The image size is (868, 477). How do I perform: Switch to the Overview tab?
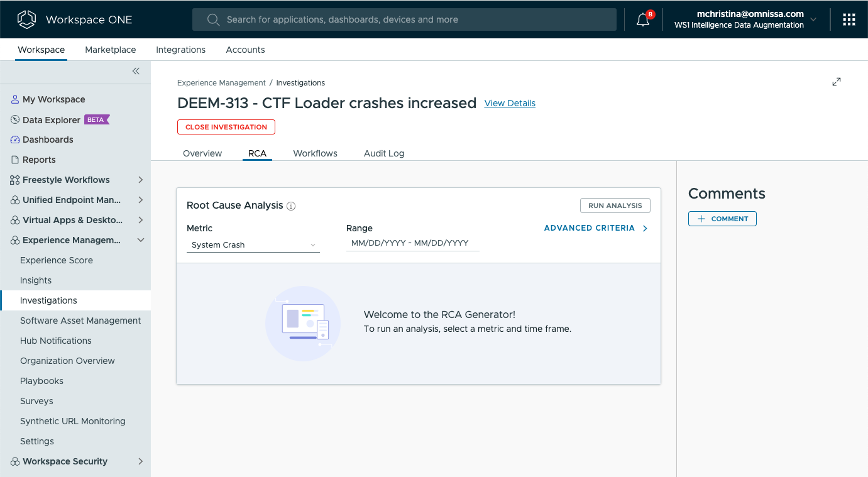click(202, 153)
